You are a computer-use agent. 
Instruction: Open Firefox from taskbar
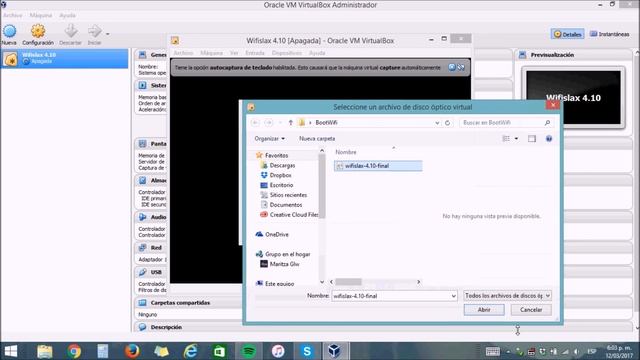pos(131,351)
